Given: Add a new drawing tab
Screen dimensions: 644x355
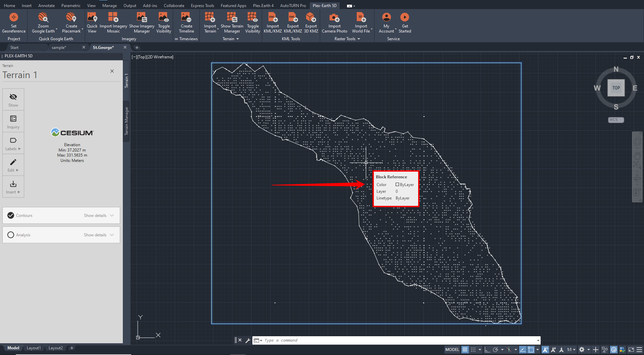Looking at the screenshot, I should 137,48.
